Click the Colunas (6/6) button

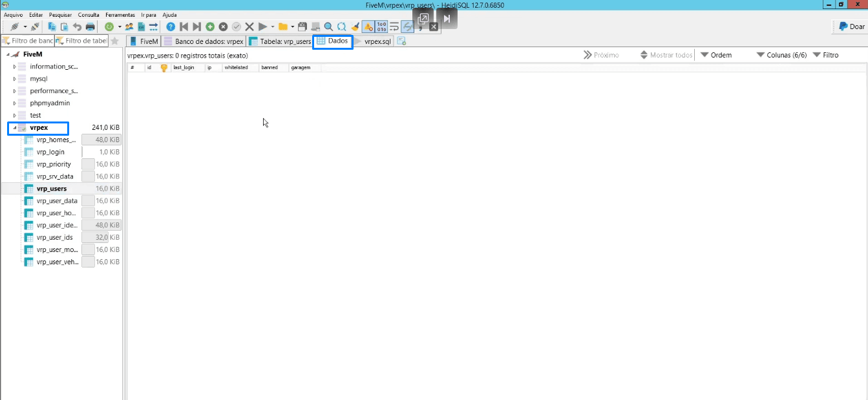click(x=782, y=55)
